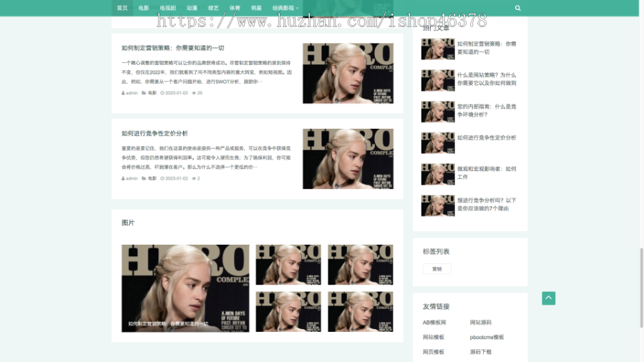Viewport: 644px width, 362px height.
Task: Open sidebar article 想进行竞争分析吗？以下是你应该做的7个理由
Action: coord(487,205)
